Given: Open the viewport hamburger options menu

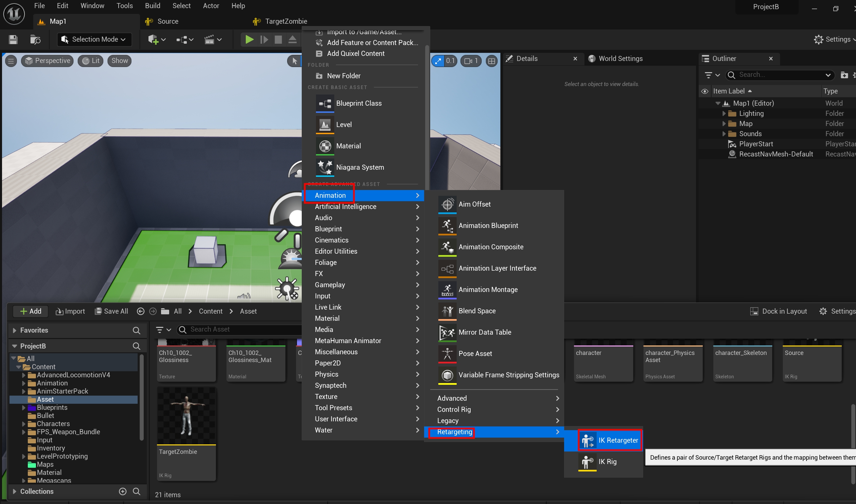Looking at the screenshot, I should (11, 61).
